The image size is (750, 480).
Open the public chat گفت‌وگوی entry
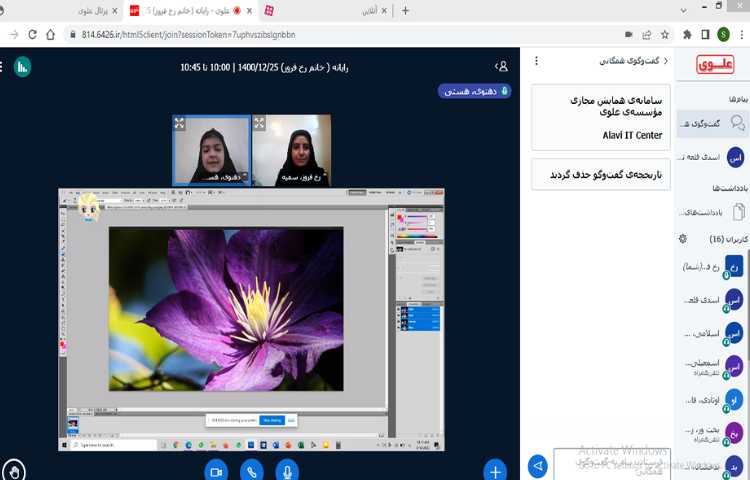712,123
